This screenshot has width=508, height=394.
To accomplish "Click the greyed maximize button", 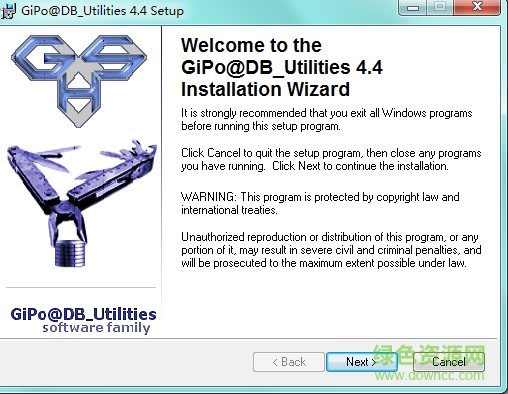I will tap(440, 7).
